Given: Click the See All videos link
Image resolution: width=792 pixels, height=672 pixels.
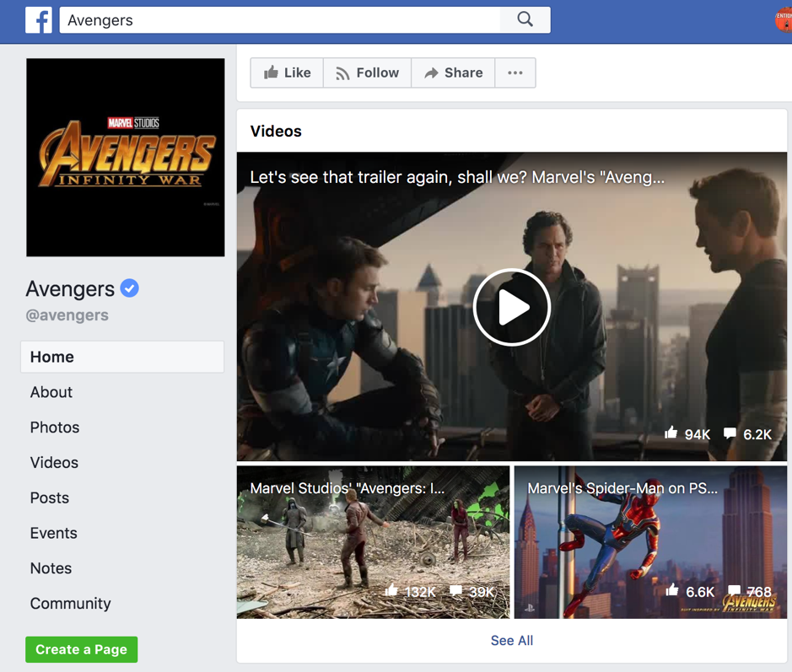Looking at the screenshot, I should pyautogui.click(x=511, y=641).
